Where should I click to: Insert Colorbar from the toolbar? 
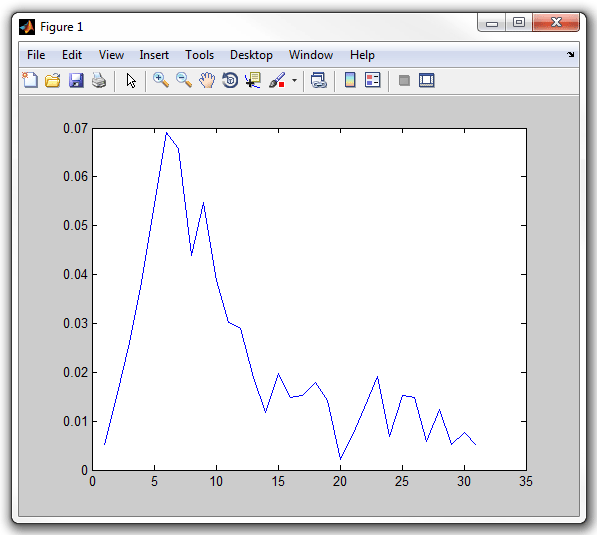(x=350, y=80)
